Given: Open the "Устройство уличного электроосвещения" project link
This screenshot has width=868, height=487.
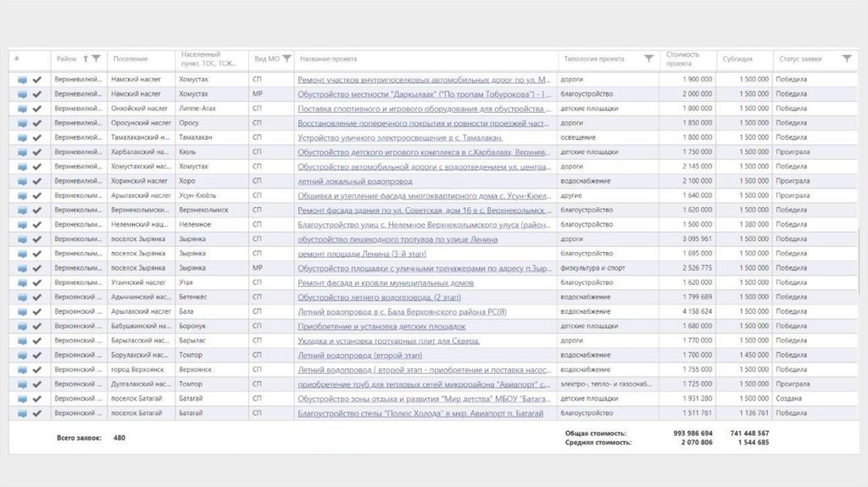Looking at the screenshot, I should 400,137.
